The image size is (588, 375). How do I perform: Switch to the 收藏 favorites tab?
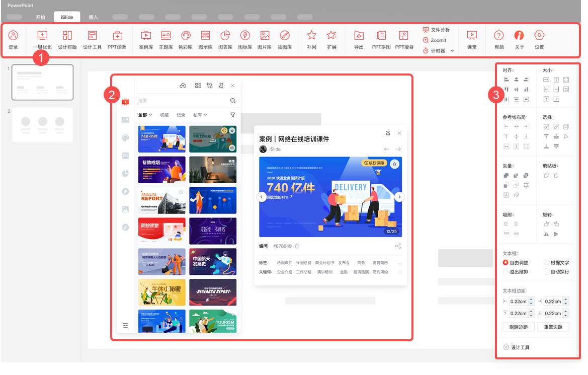click(x=164, y=115)
